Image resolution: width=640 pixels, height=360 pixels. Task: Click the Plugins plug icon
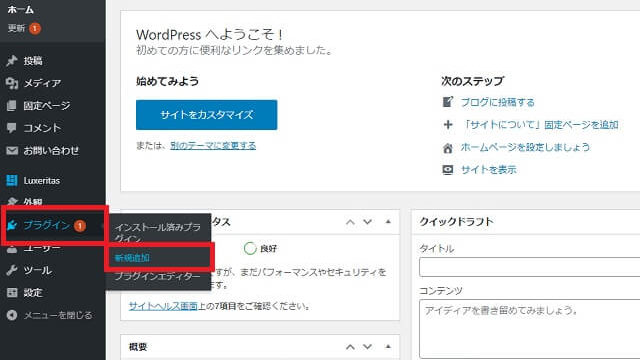(x=12, y=225)
